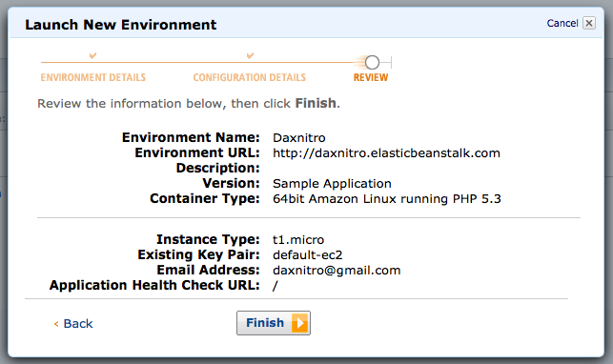Screen dimensions: 613x364
Task: Select the Review step label
Action: tap(371, 77)
